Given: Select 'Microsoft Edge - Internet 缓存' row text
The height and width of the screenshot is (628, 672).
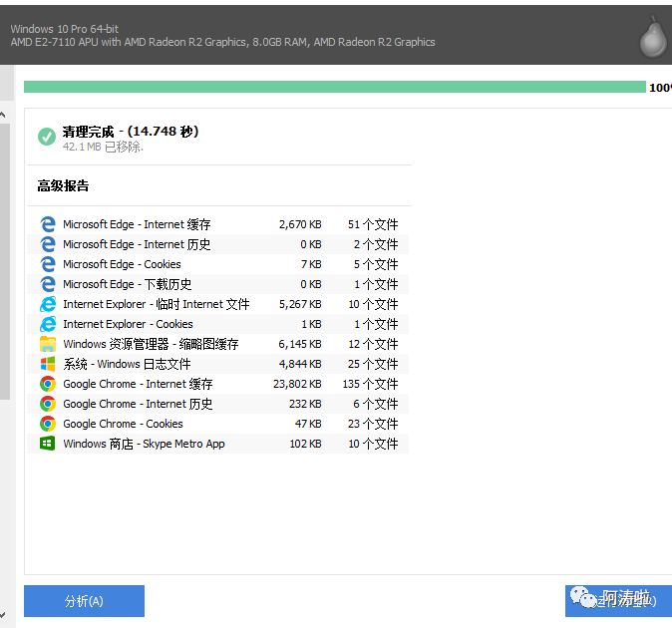Looking at the screenshot, I should tap(137, 224).
